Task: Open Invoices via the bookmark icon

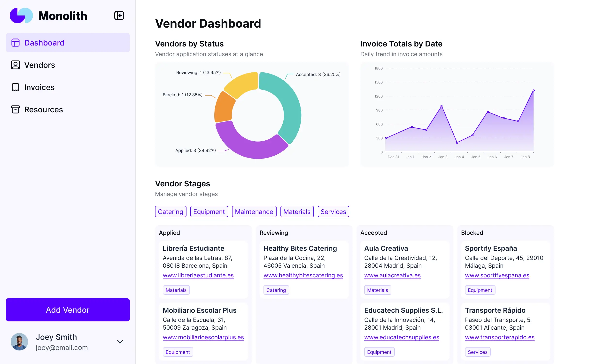Action: [x=15, y=87]
